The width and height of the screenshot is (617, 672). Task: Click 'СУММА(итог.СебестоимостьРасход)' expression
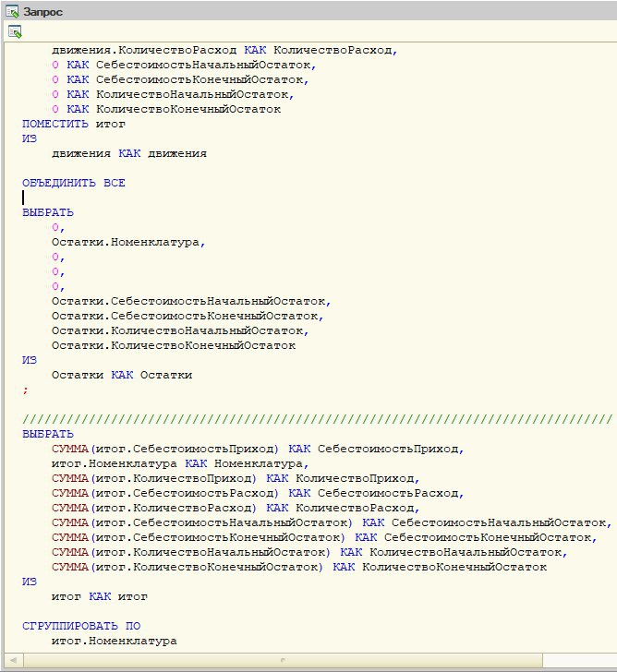165,493
